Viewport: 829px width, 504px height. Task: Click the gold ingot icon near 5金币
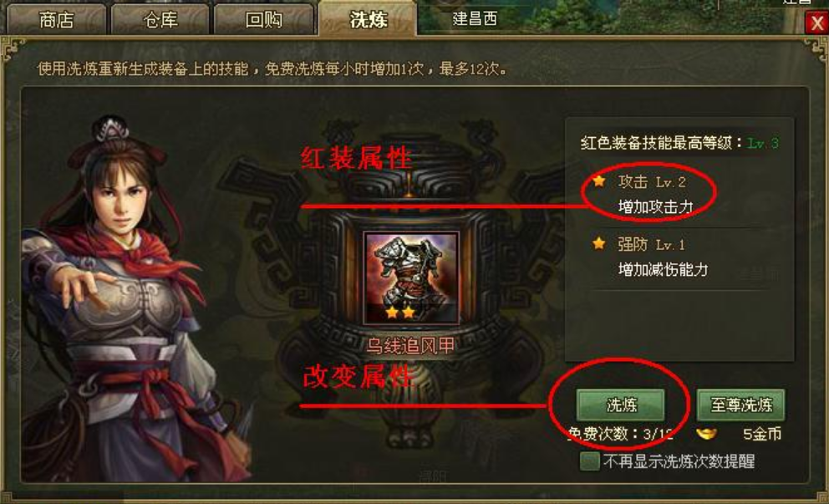[707, 434]
